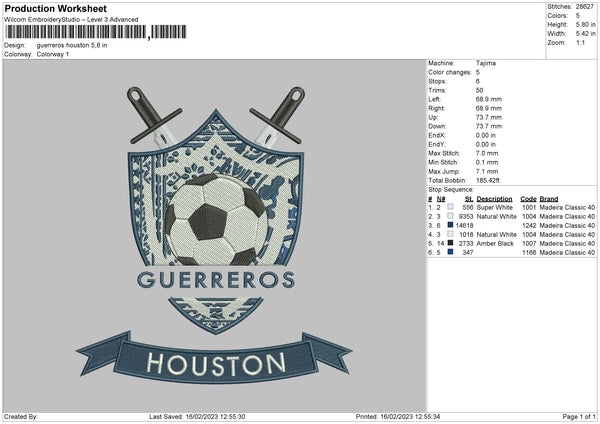Select the Max Stitch value 7.0 mm
The width and height of the screenshot is (600, 424).
pyautogui.click(x=487, y=153)
